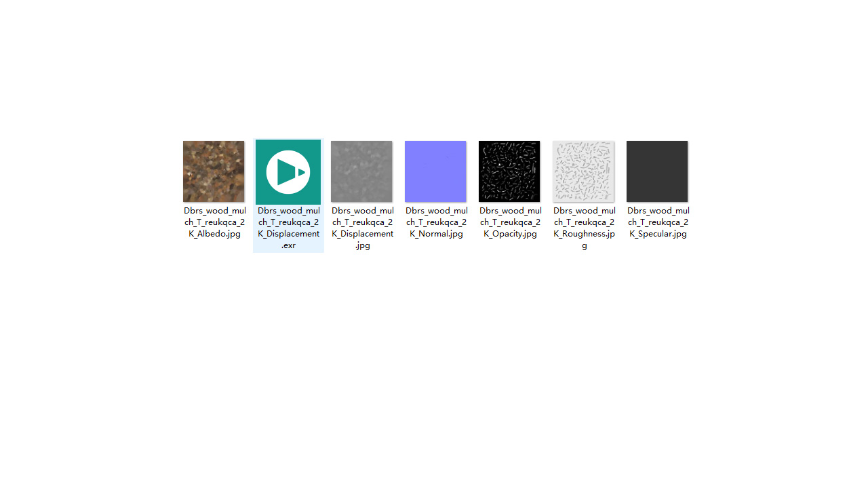868x488 pixels.
Task: Click the file name ending in Specular.jpg
Action: (x=658, y=222)
